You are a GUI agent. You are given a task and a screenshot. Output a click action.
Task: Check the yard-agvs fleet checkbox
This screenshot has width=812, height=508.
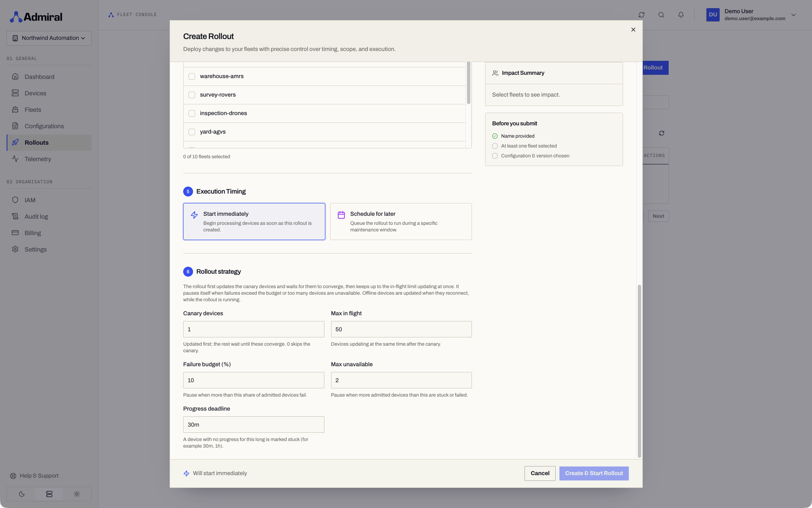coord(192,132)
